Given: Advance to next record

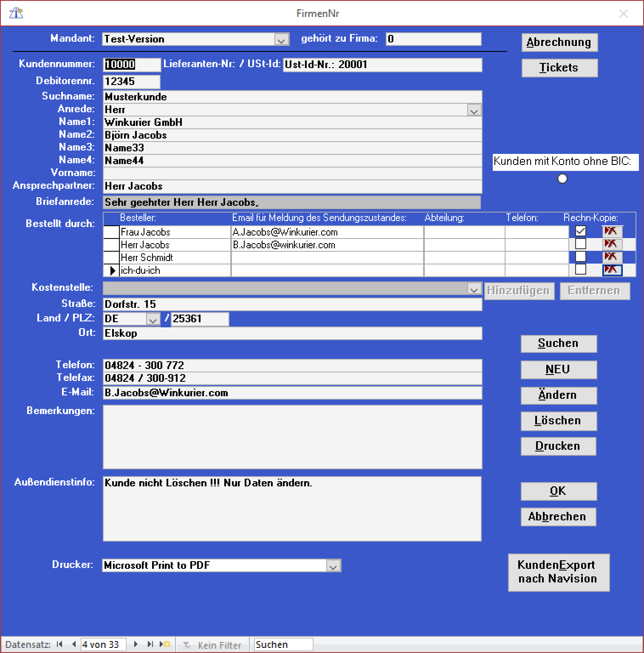Looking at the screenshot, I should pyautogui.click(x=136, y=644).
